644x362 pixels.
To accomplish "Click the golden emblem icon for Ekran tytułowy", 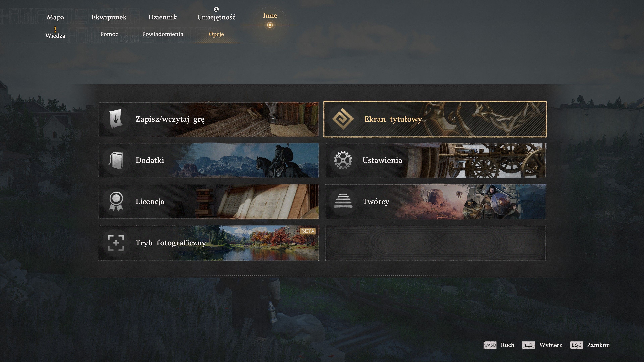I will coord(343,119).
